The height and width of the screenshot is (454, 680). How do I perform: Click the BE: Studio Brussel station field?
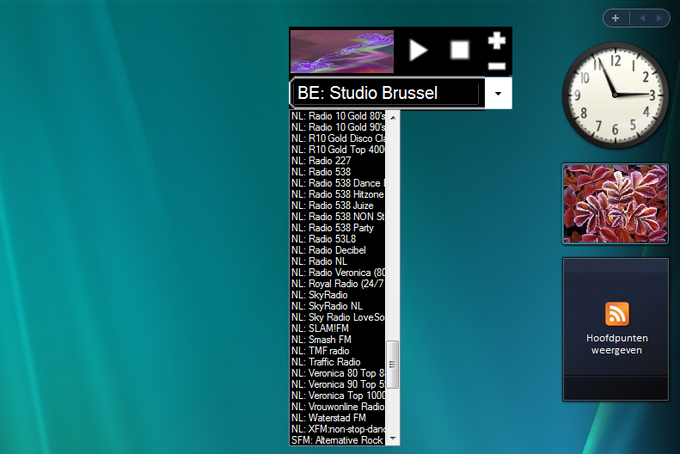tap(387, 93)
